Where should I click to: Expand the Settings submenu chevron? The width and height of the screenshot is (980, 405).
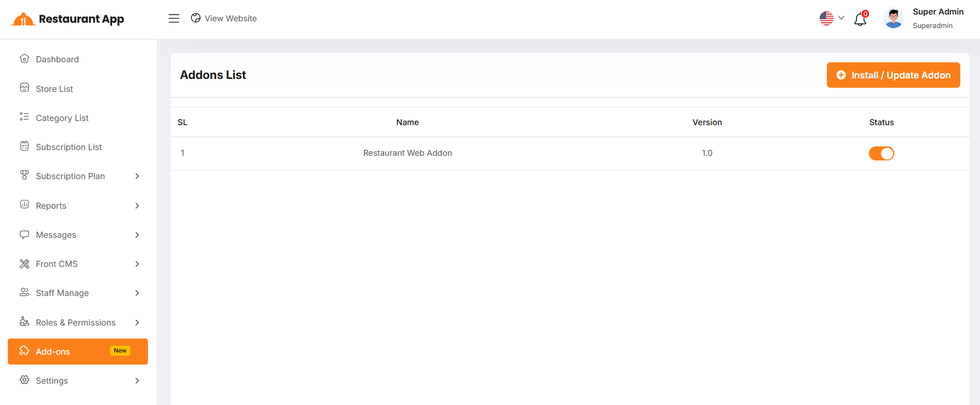137,381
